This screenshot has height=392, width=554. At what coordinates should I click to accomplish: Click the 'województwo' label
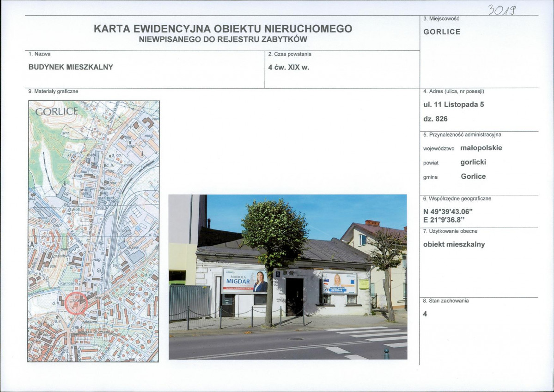pyautogui.click(x=438, y=149)
